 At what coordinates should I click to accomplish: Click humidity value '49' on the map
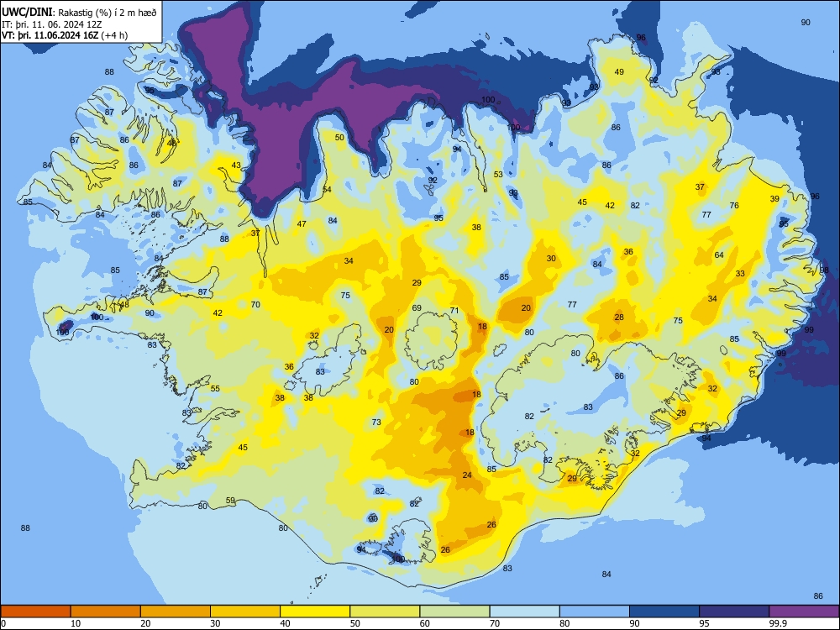(619, 71)
